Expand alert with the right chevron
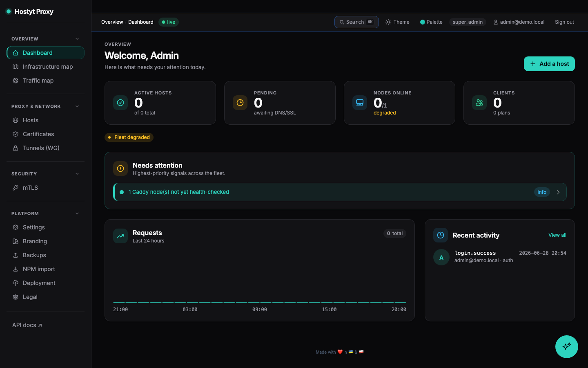588x368 pixels. 558,192
